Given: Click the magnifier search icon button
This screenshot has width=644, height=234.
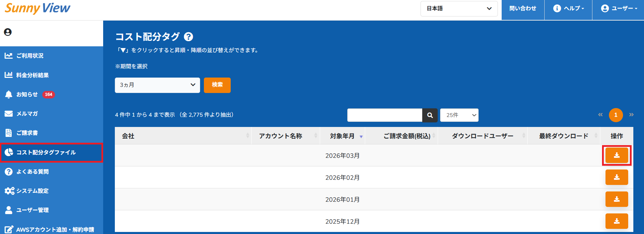Looking at the screenshot, I should coord(430,115).
